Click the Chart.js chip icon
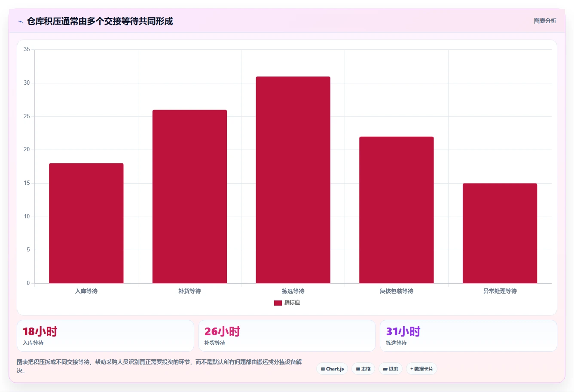574x392 pixels. pos(323,369)
